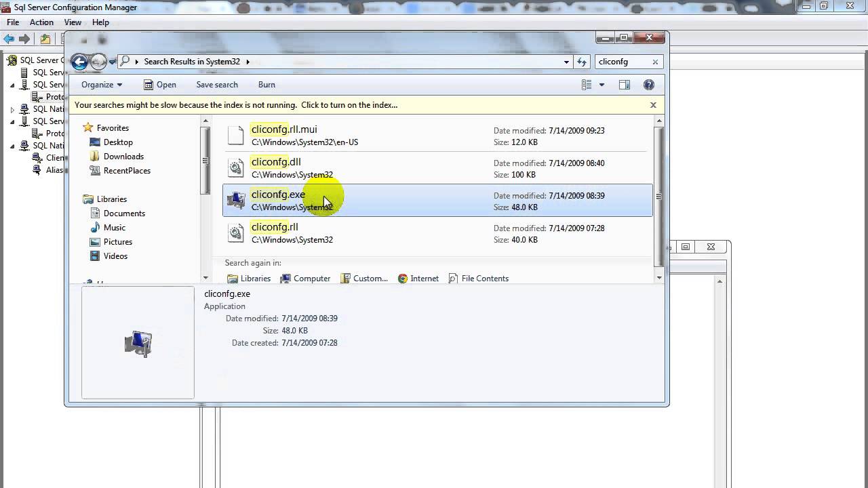Click the blue Help icon in Explorer

tap(649, 85)
